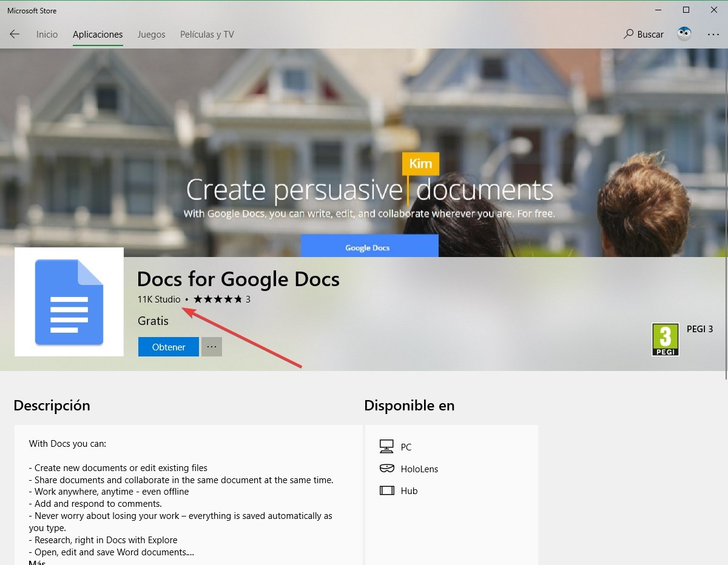Open the Inicio tab
The height and width of the screenshot is (565, 728).
point(47,35)
